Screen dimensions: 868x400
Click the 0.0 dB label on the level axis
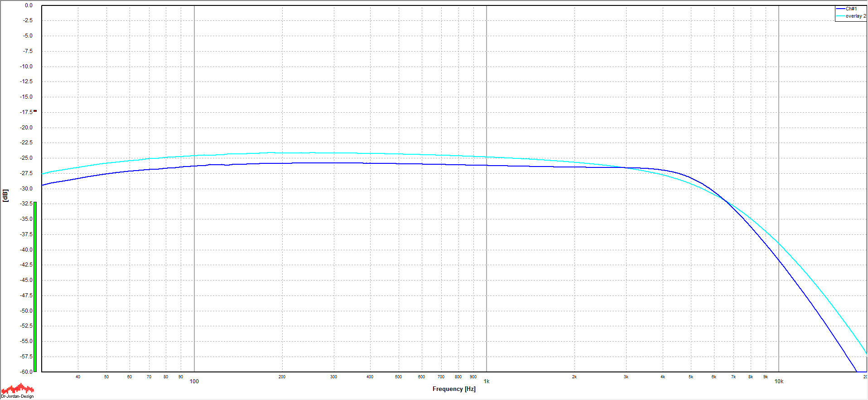(x=29, y=5)
